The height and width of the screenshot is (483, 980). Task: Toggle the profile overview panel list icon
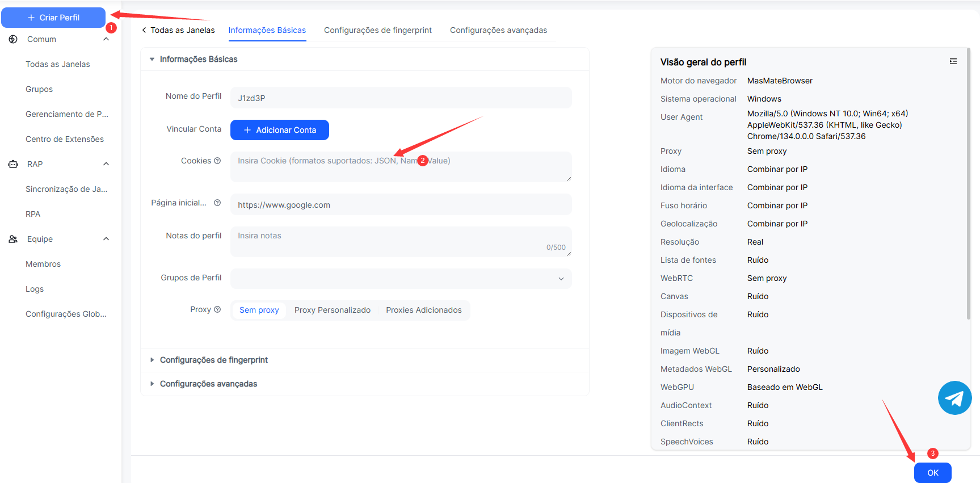[x=953, y=61]
